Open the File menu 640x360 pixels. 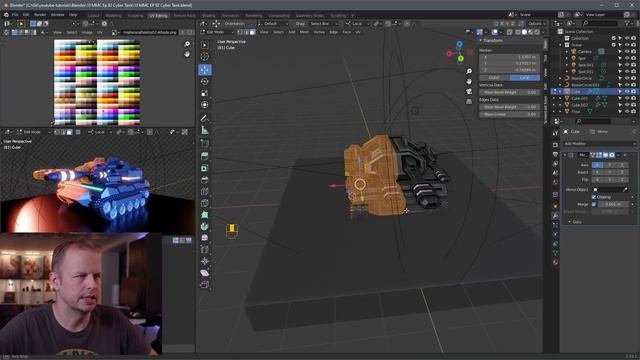pos(15,15)
